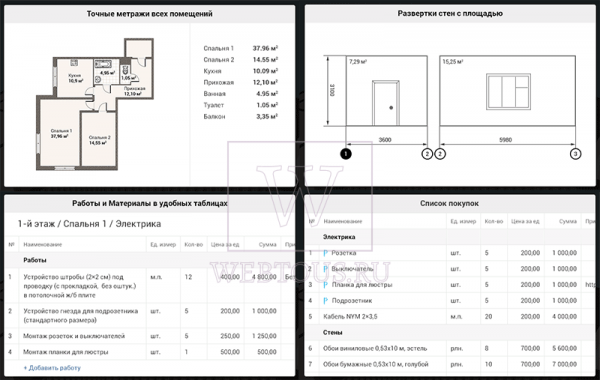
Task: Click the Наименование column header in works table
Action: tap(42, 245)
